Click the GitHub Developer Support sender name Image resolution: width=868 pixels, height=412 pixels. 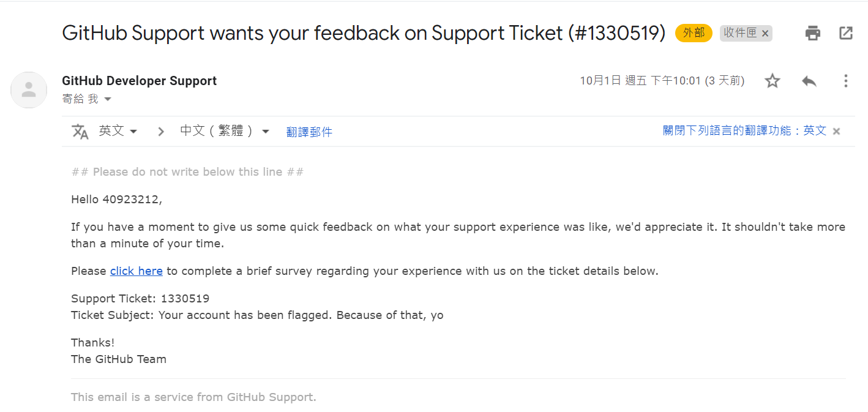coord(140,81)
